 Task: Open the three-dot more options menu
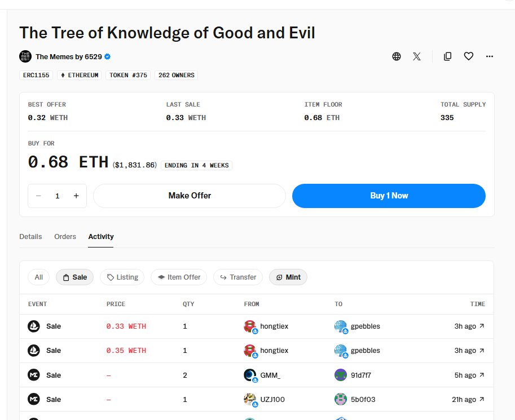pos(490,56)
